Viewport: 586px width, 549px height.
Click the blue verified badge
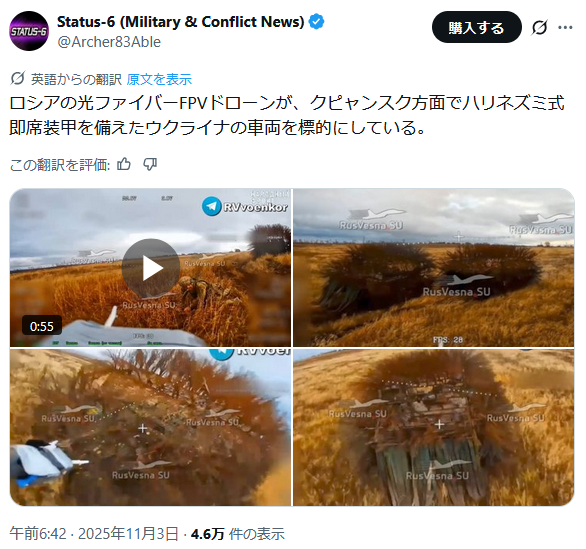316,22
